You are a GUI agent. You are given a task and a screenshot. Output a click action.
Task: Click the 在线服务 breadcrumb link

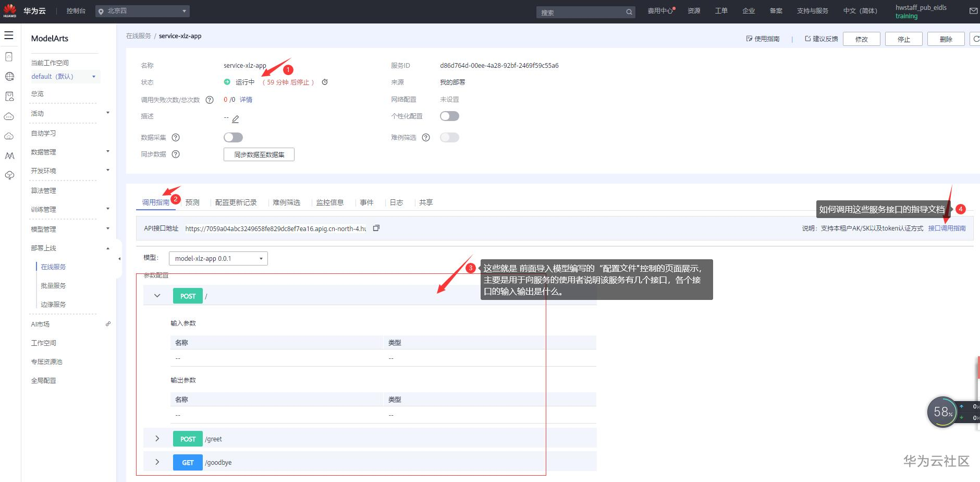click(139, 36)
